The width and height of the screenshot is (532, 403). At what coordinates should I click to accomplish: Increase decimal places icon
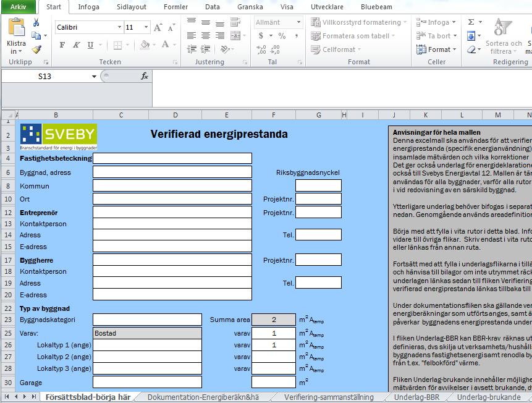261,49
